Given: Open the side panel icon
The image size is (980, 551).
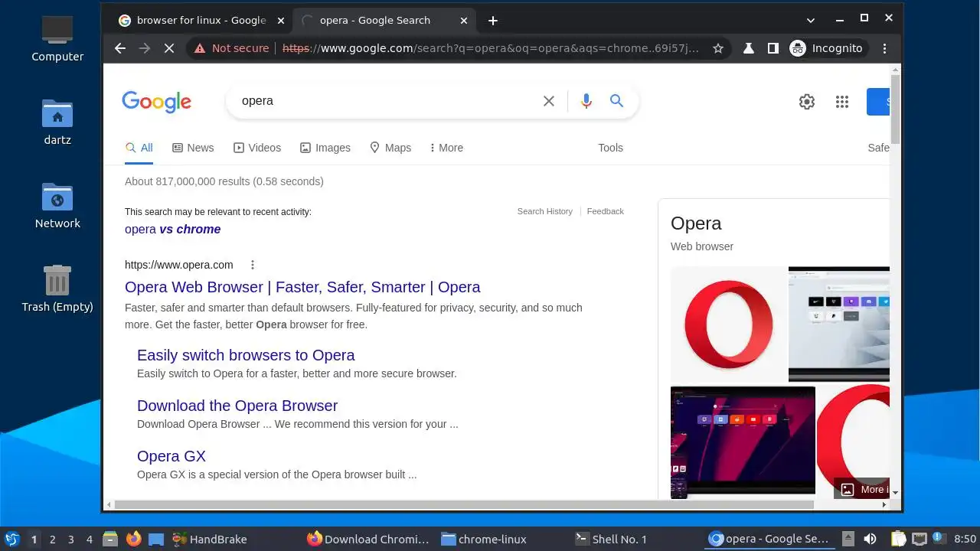Looking at the screenshot, I should coord(773,48).
